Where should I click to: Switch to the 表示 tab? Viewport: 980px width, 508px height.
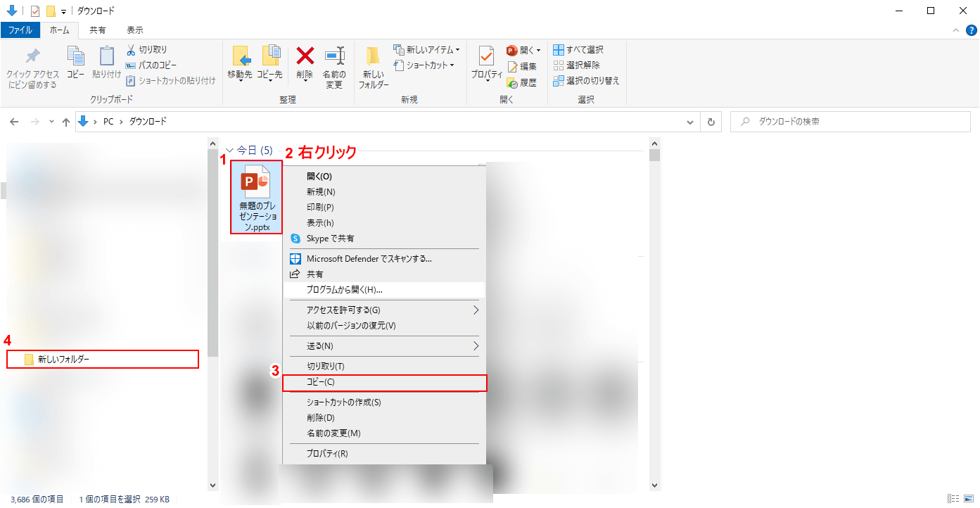135,30
